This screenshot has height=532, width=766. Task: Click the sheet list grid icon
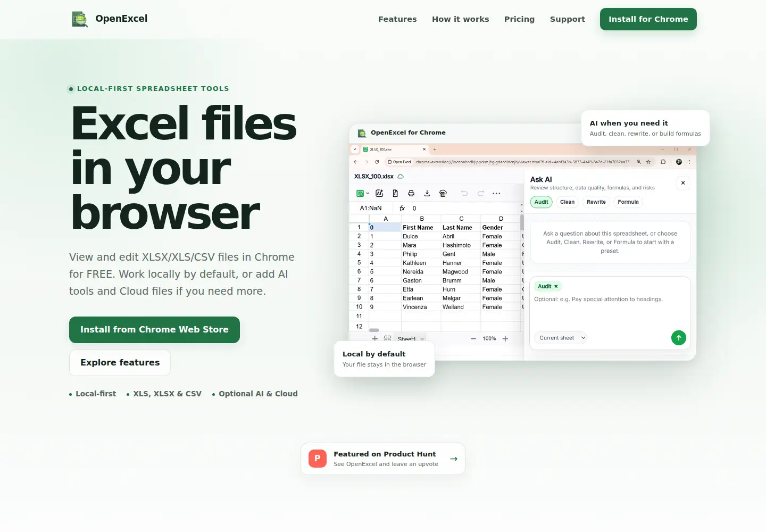387,338
